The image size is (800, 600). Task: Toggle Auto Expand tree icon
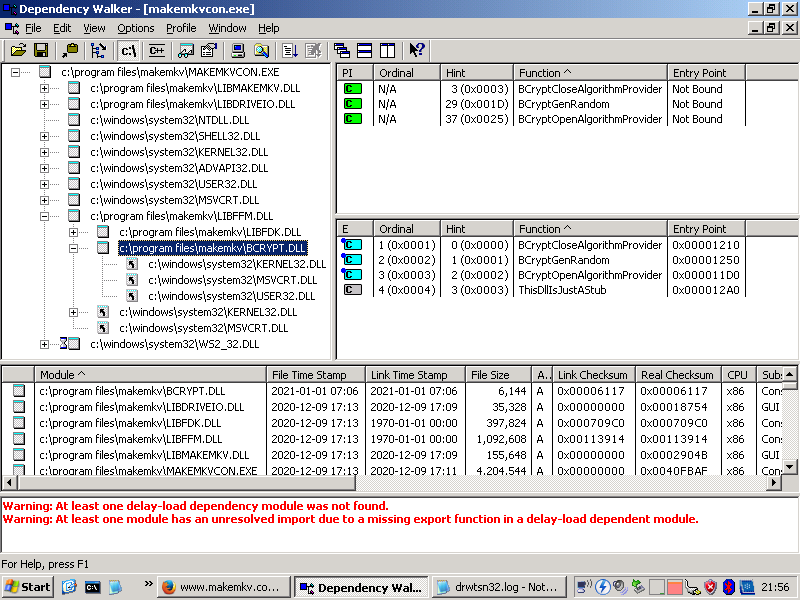tap(98, 51)
